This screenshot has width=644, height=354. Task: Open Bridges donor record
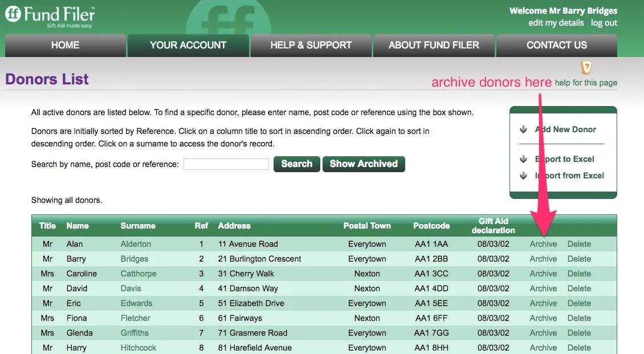click(x=134, y=259)
